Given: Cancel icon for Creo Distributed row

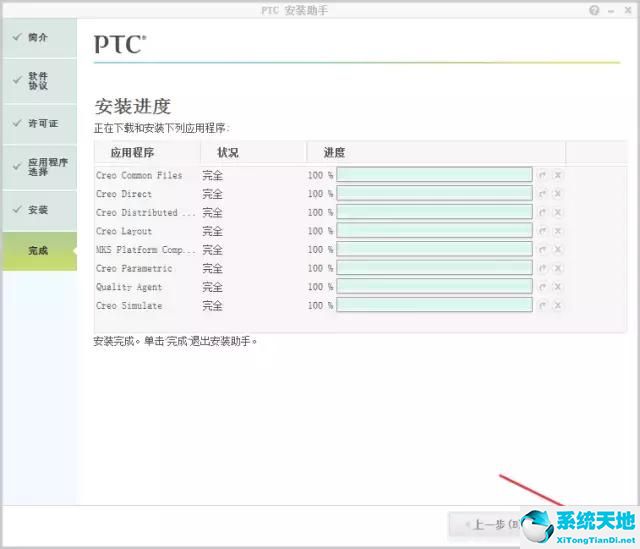Looking at the screenshot, I should tap(558, 212).
